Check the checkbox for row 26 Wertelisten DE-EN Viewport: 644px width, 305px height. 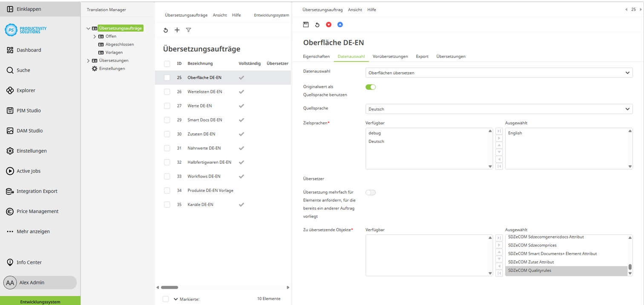(167, 91)
